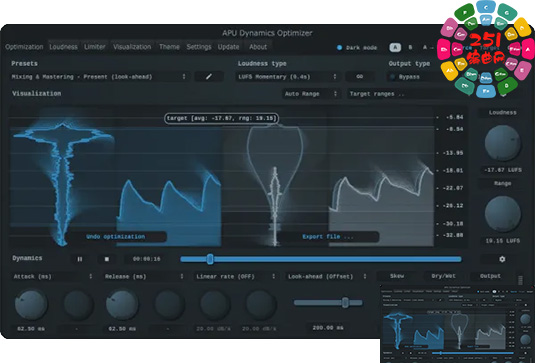Click the 19.15 LUFS range value
535x363 pixels.
point(503,241)
